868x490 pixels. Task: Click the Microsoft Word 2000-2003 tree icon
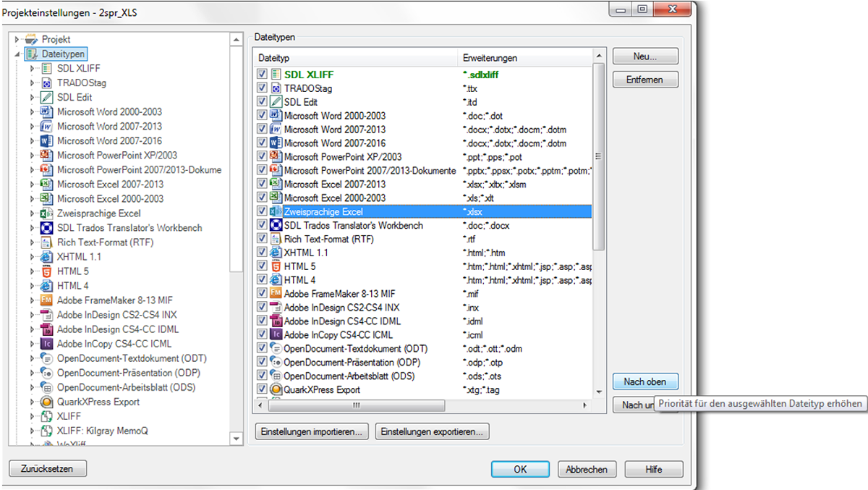tap(46, 111)
